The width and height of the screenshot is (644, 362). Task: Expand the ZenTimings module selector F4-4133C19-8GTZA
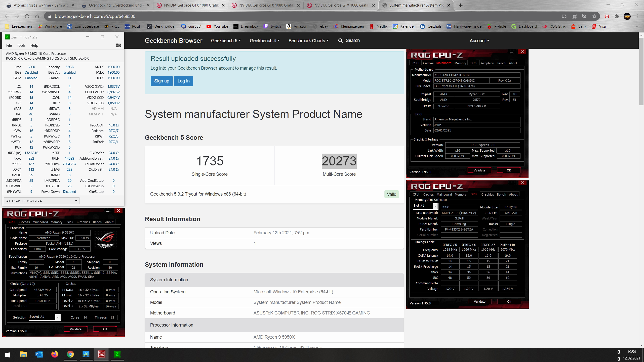coord(42,201)
